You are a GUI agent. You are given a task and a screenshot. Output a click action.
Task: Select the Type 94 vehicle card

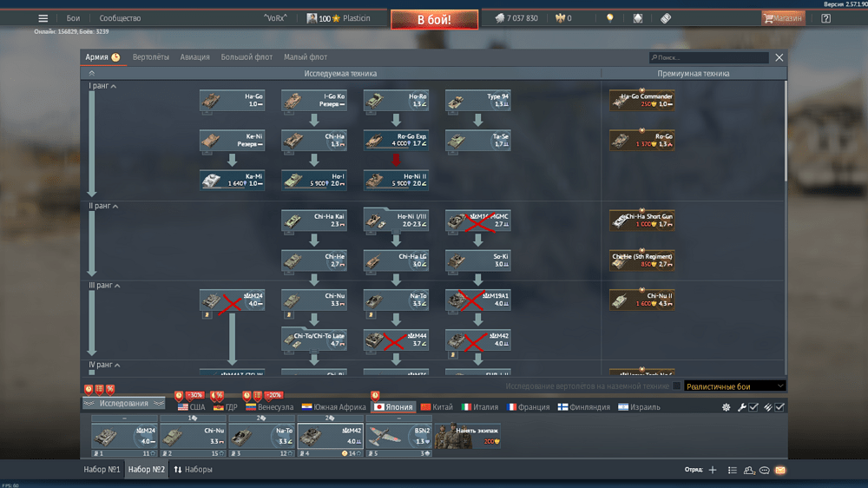click(x=477, y=100)
